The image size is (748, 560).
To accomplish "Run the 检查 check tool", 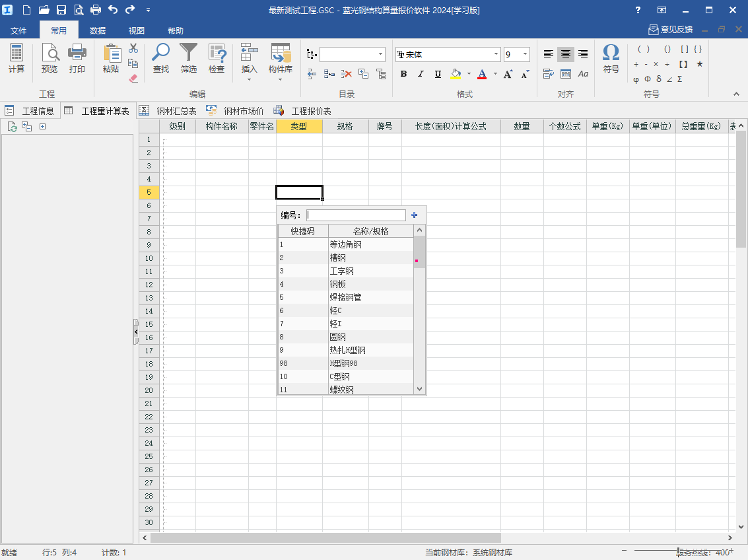I will [x=217, y=58].
